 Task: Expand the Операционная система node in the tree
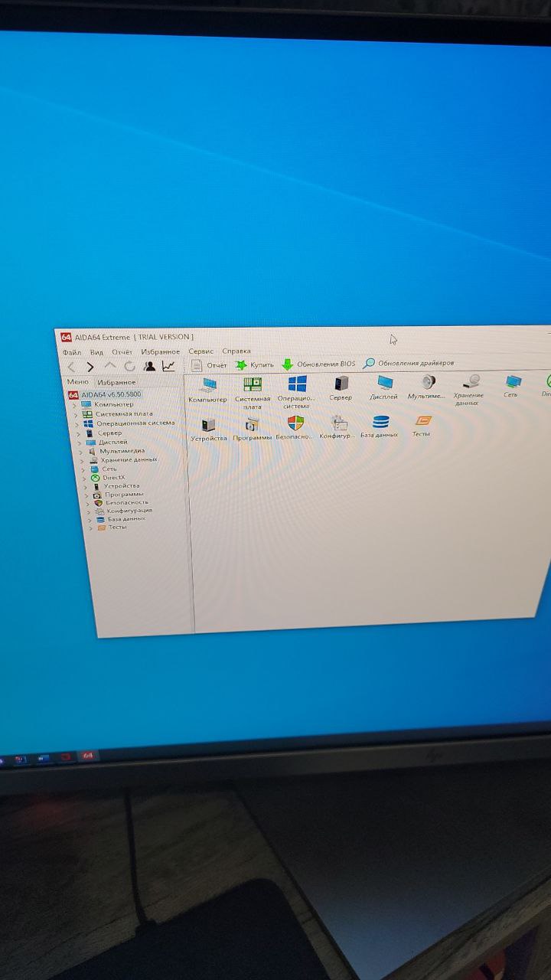click(79, 423)
